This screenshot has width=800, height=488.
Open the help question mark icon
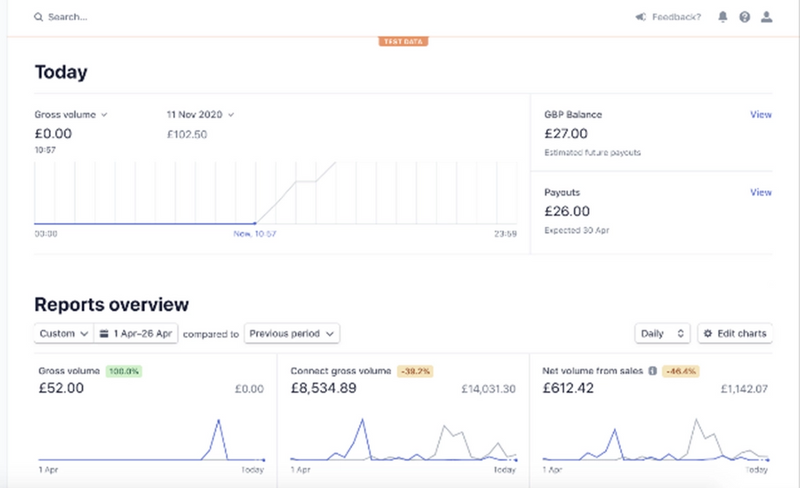745,17
